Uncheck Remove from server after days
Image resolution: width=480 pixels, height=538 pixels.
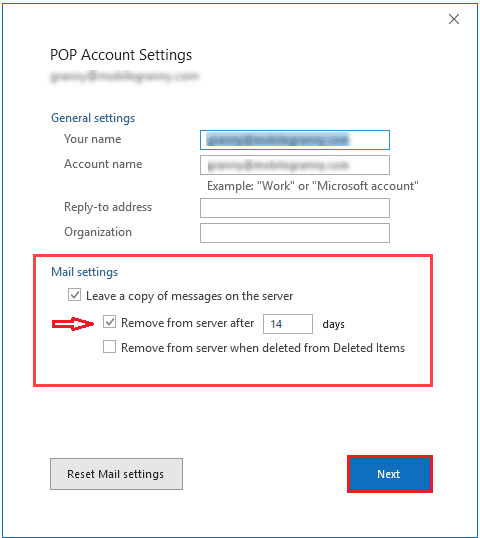point(109,322)
